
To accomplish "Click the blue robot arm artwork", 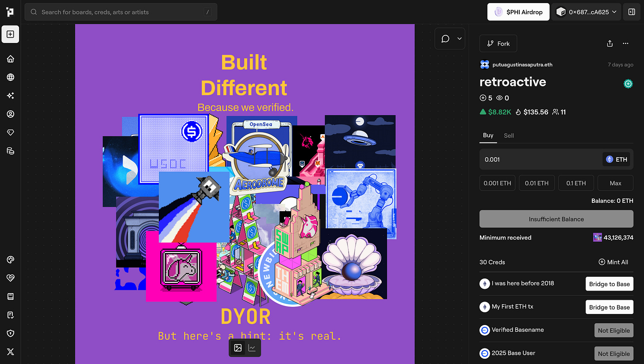I will click(361, 204).
